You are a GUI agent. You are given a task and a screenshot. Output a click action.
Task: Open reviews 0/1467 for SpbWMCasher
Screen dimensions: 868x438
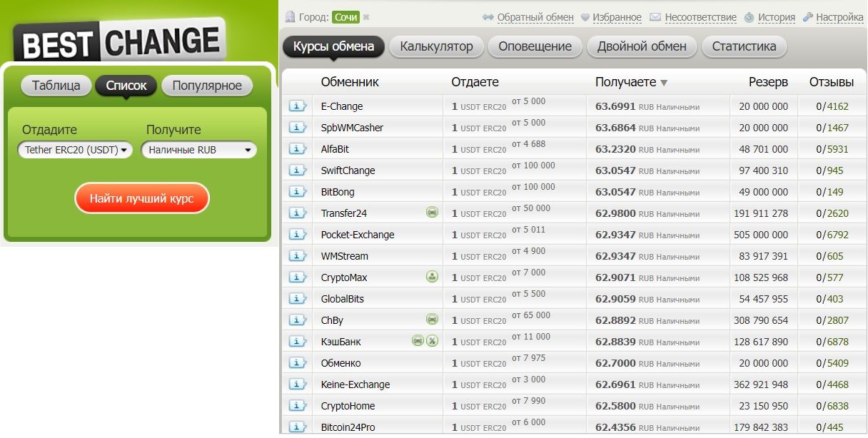click(832, 128)
